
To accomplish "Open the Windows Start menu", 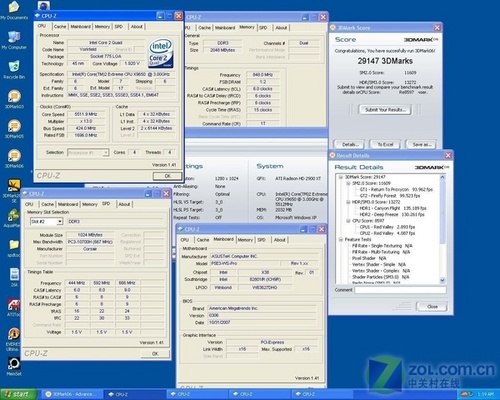I will (x=18, y=394).
